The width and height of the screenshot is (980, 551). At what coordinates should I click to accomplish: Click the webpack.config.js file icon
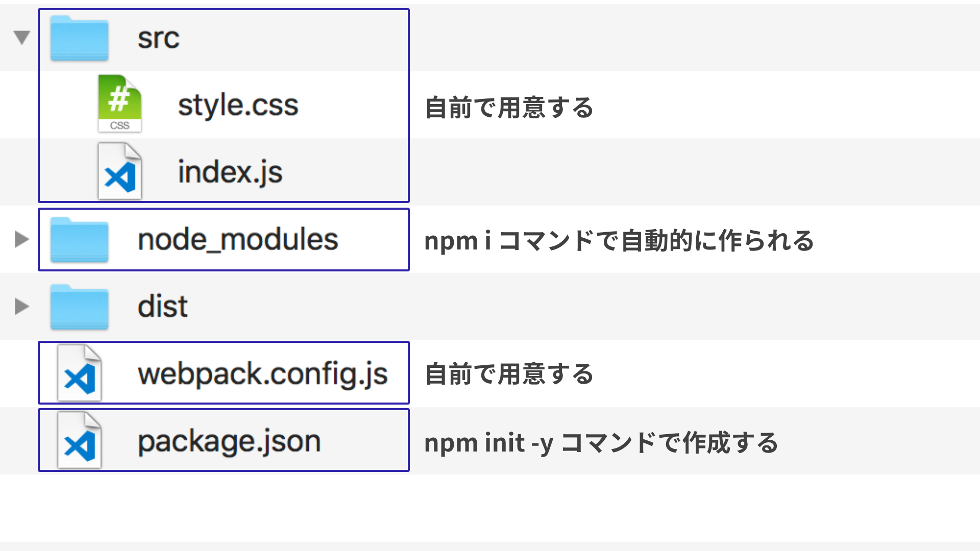79,373
